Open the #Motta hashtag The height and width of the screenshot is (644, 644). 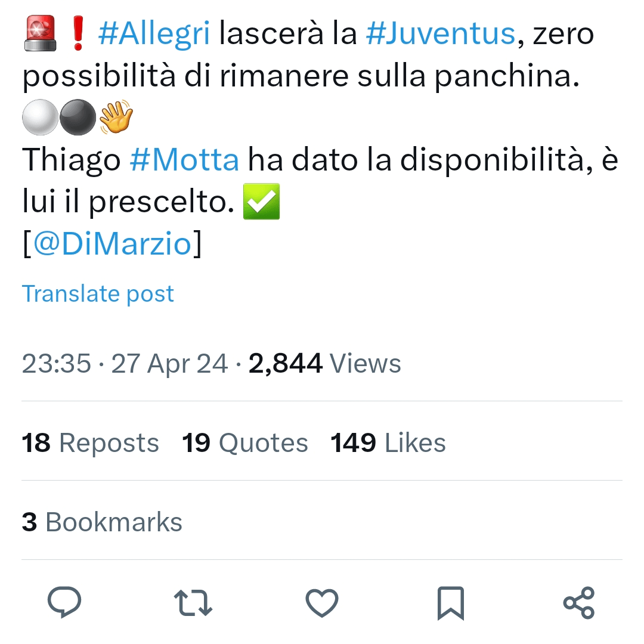(x=184, y=159)
